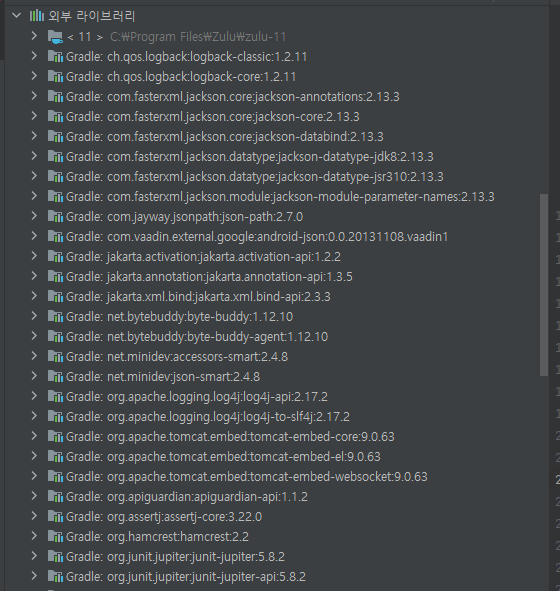The height and width of the screenshot is (591, 560).
Task: Click library icon of logback-classic:1.2.11
Action: (x=55, y=57)
